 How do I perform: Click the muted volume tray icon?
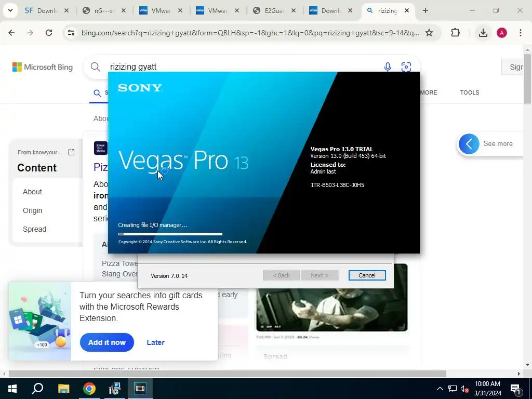coord(464,389)
